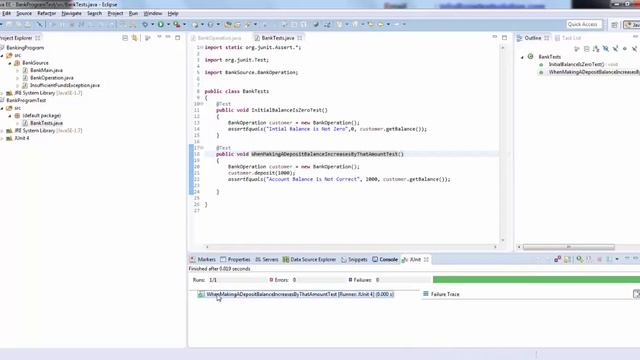Switch to BankOperation.java editor tab
This screenshot has height=360, width=640.
tap(218, 38)
